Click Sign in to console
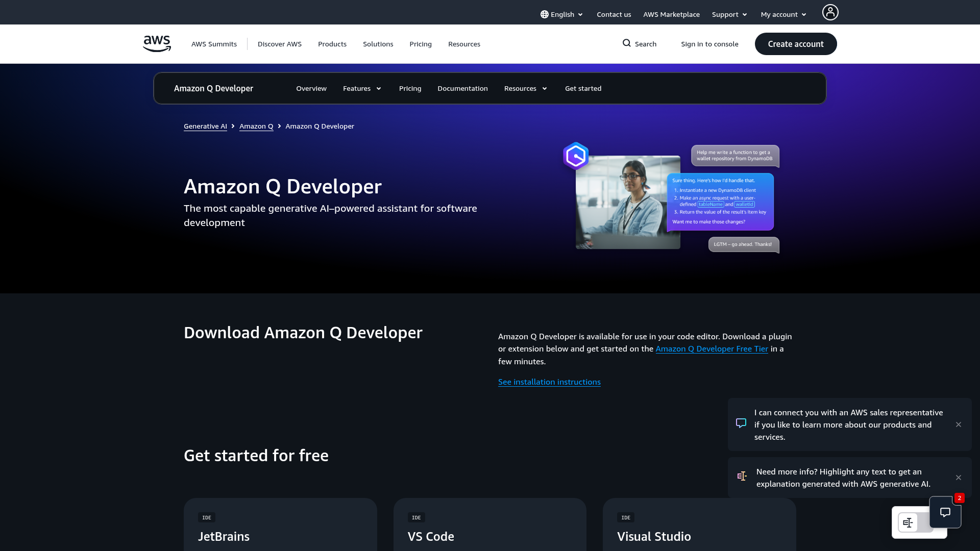This screenshot has width=980, height=551. pos(709,44)
